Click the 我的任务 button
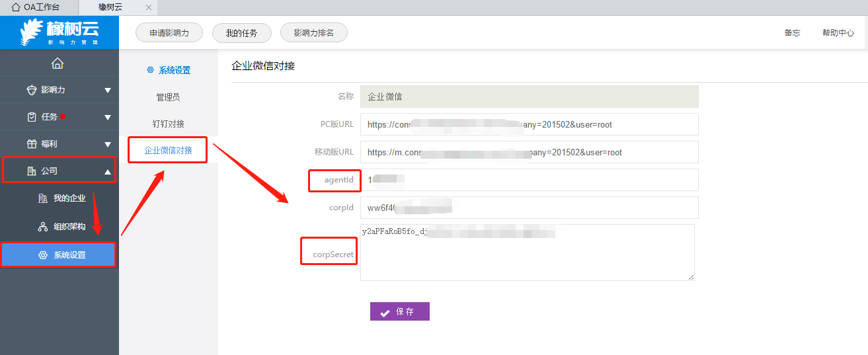Screen dimensions: 868x355 tap(241, 32)
